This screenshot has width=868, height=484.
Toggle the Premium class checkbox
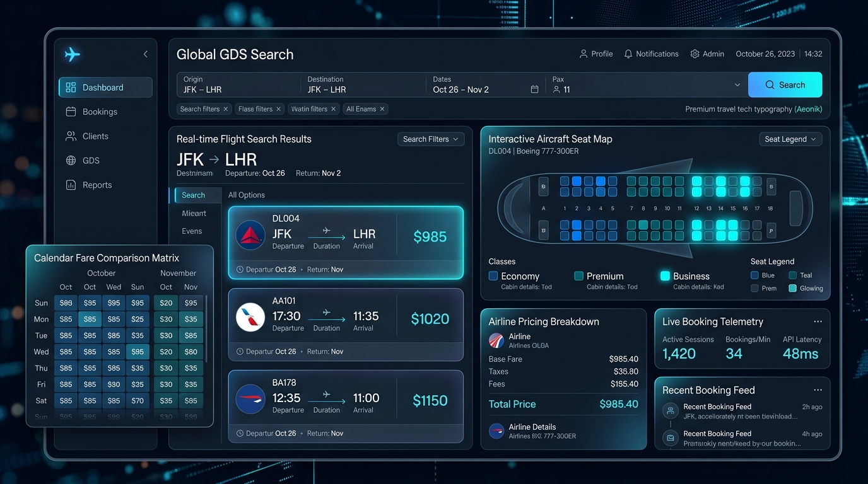[x=578, y=276]
